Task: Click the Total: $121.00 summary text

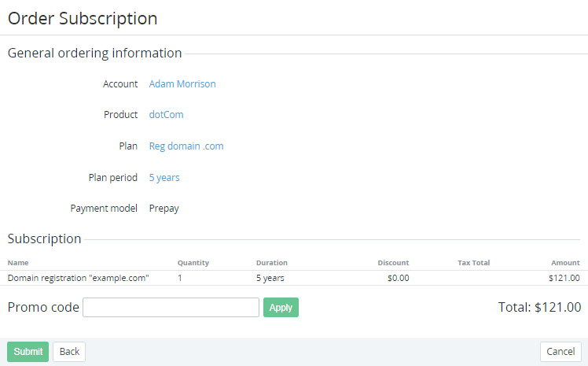Action: (x=539, y=307)
